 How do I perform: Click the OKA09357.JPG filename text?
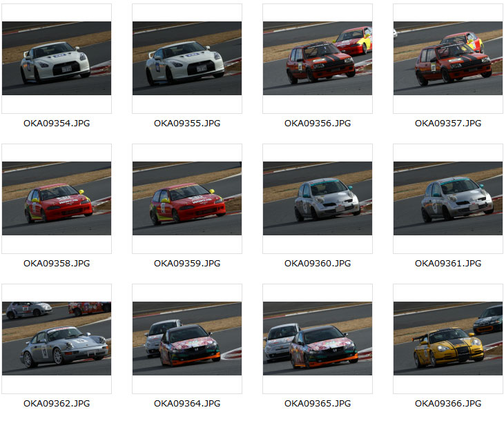[x=448, y=123]
